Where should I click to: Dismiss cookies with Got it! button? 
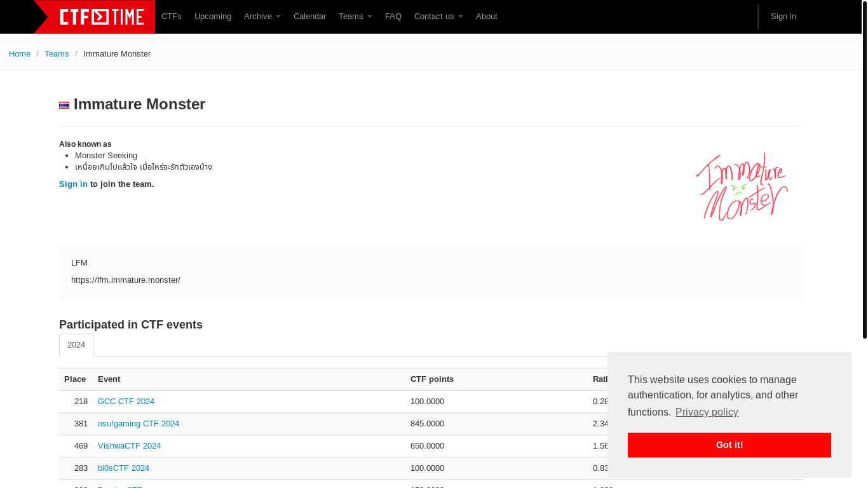(729, 445)
